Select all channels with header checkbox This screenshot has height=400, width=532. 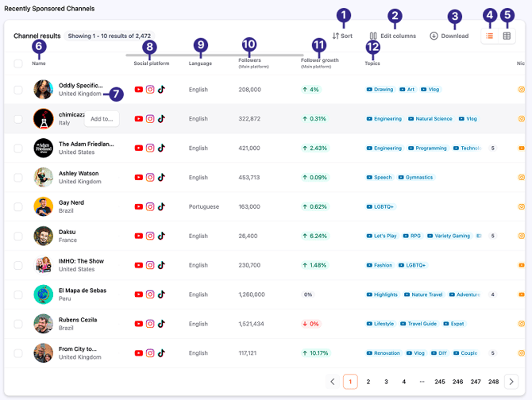18,63
